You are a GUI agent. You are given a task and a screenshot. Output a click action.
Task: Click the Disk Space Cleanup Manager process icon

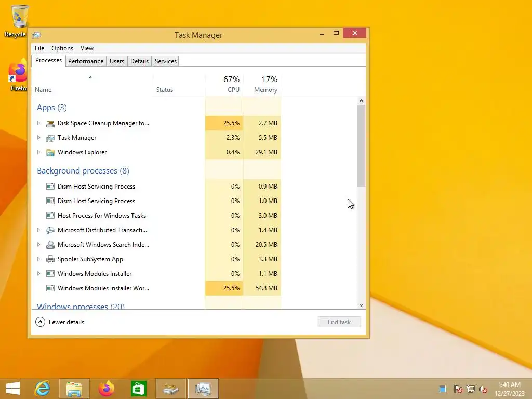pyautogui.click(x=50, y=123)
